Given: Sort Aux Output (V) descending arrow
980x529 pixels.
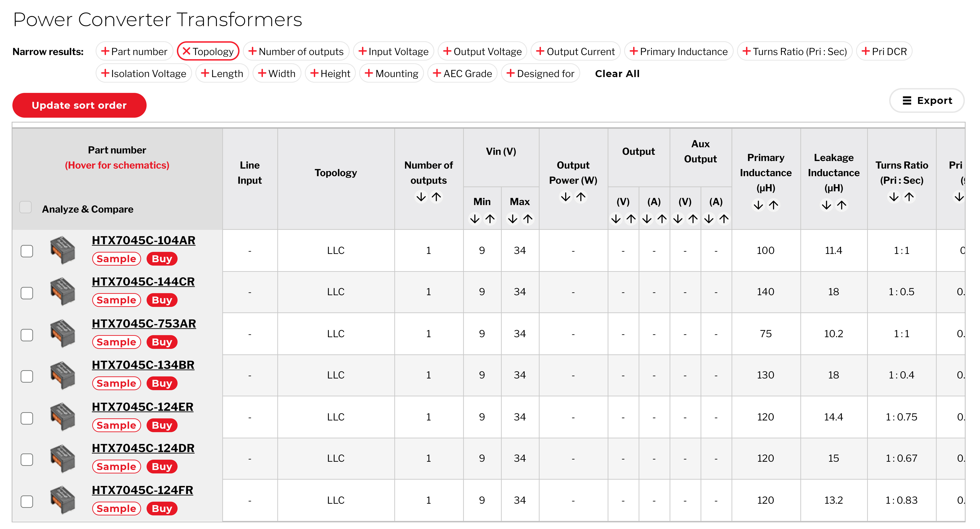Looking at the screenshot, I should coord(678,219).
